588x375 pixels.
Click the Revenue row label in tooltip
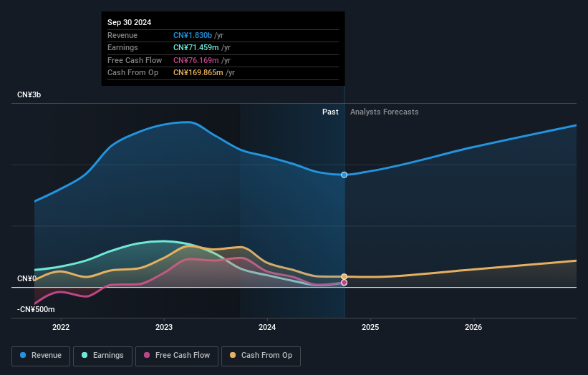coord(122,35)
